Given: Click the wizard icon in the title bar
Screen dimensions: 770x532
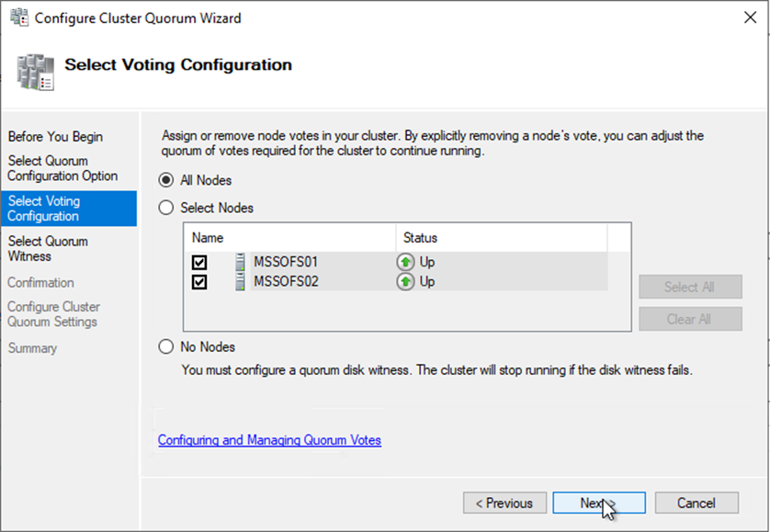Looking at the screenshot, I should [x=18, y=18].
